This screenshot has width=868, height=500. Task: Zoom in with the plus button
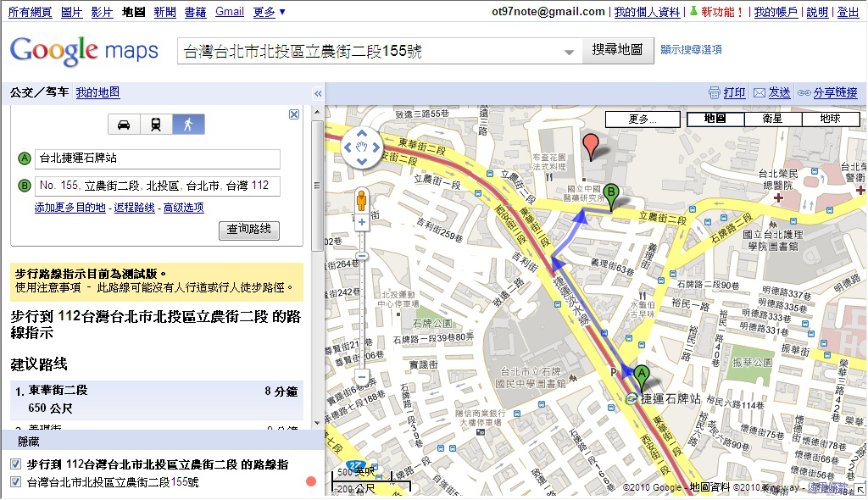(x=361, y=223)
